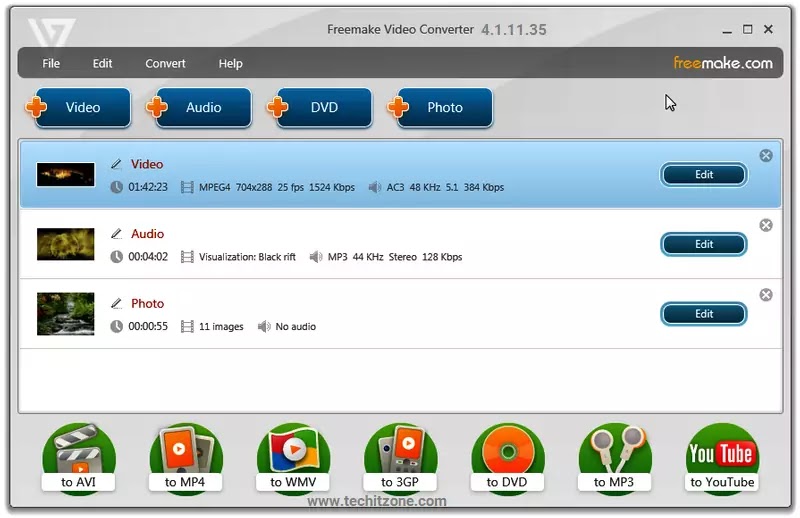Select the Photo waterfall thumbnail

pyautogui.click(x=65, y=313)
